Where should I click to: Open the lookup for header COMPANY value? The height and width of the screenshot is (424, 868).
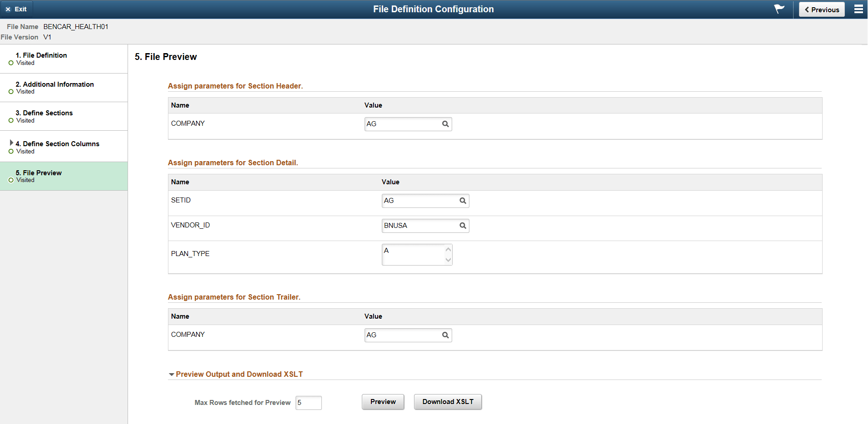tap(444, 124)
